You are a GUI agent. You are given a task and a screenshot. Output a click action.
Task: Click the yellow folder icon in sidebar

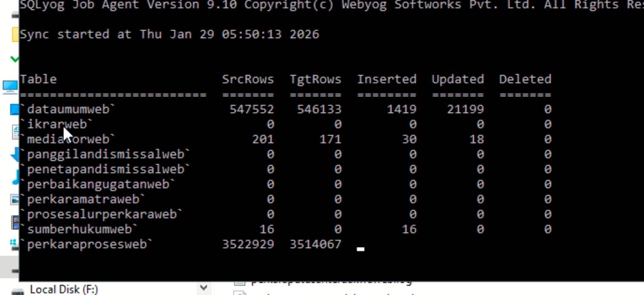click(15, 34)
